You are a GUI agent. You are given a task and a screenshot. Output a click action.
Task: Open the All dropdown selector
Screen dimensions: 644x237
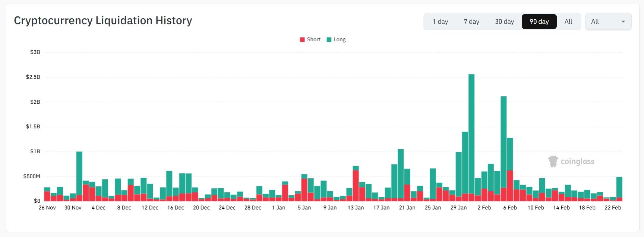[608, 22]
